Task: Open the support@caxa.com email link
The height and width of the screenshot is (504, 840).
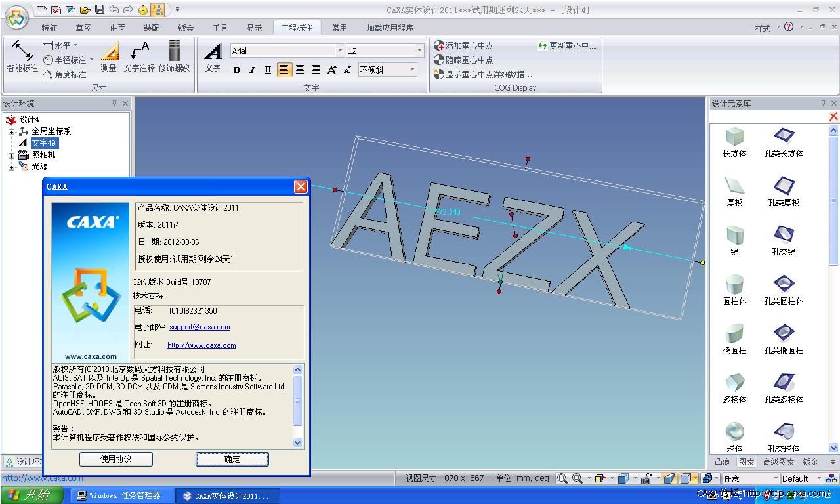Action: click(x=199, y=327)
